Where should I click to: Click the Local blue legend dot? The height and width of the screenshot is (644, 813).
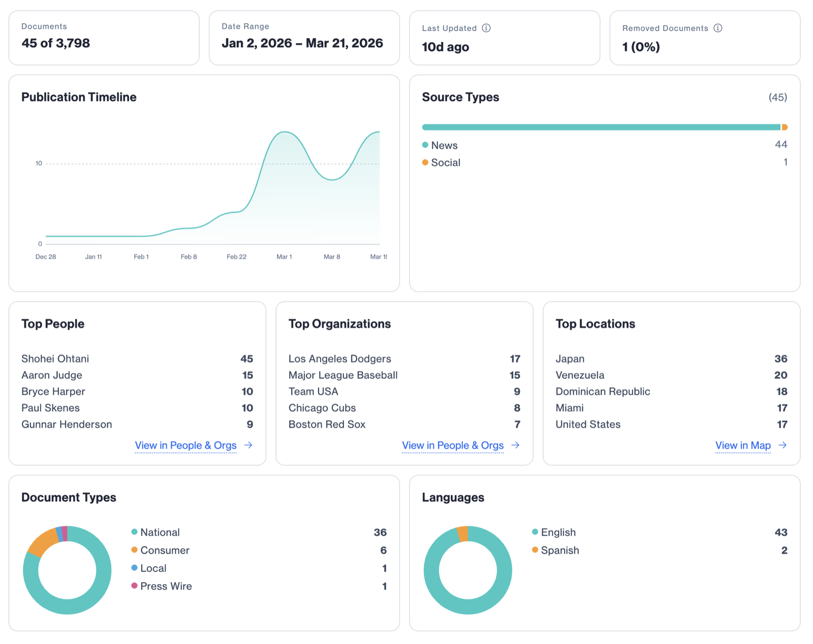135,568
